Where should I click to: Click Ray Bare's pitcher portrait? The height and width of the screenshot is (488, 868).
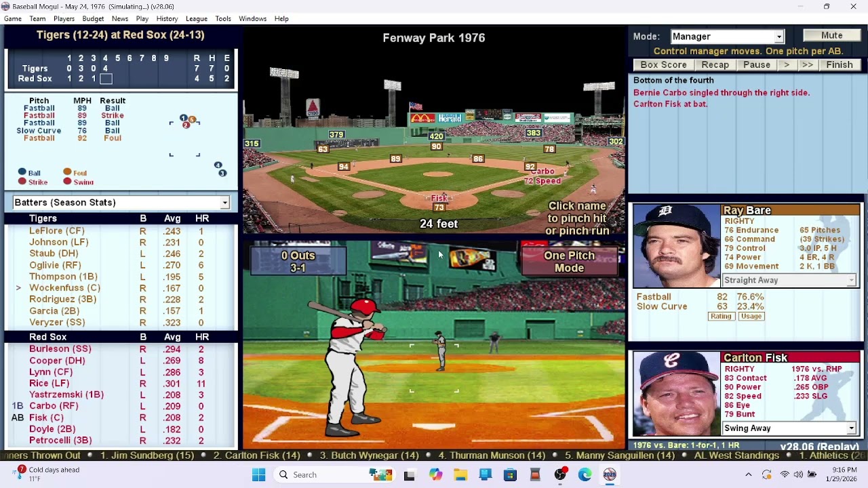[676, 246]
